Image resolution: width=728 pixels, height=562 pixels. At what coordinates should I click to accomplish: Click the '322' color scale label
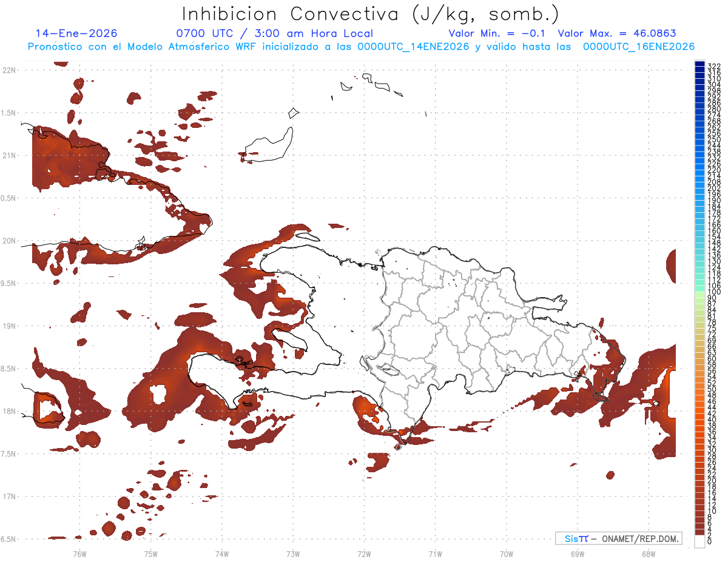tap(713, 65)
